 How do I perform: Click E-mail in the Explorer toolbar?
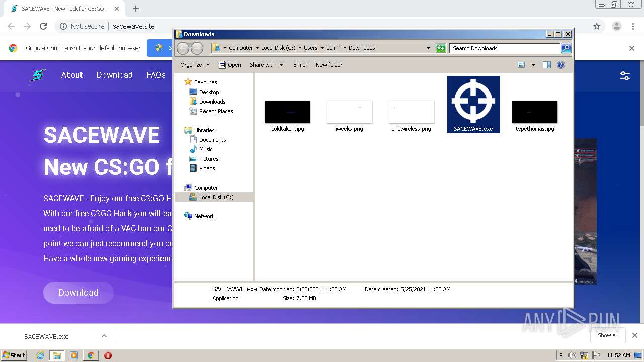(300, 65)
